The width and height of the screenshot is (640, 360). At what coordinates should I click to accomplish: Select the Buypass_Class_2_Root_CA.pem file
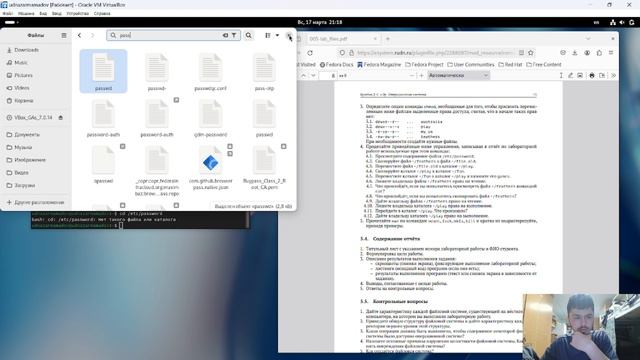point(264,167)
